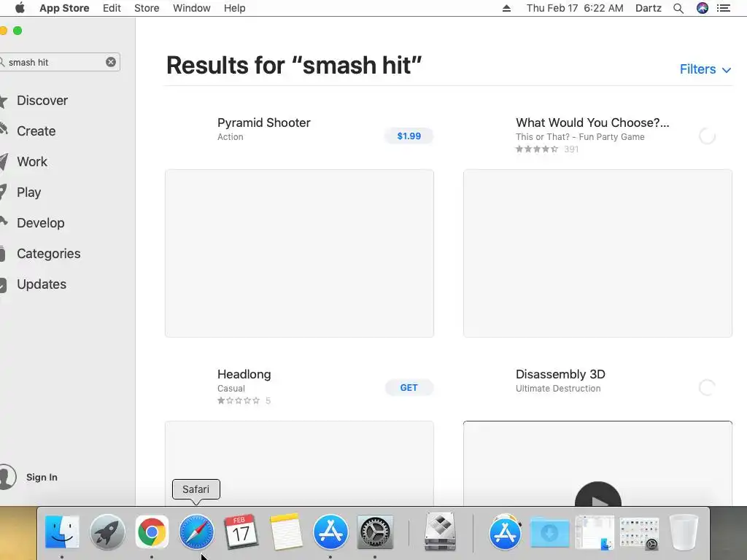Open the Help menu
747x560 pixels.
[235, 8]
